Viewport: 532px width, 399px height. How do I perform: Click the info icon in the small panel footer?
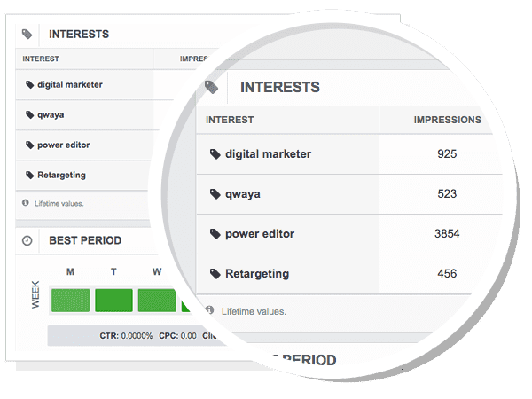(x=25, y=203)
